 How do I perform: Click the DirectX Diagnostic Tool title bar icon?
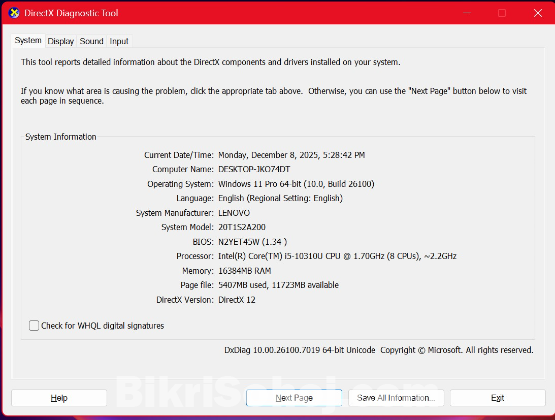tap(14, 13)
